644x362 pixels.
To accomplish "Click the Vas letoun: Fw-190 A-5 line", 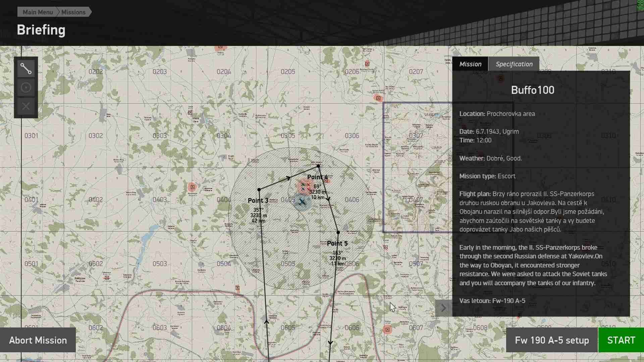I will pyautogui.click(x=492, y=301).
